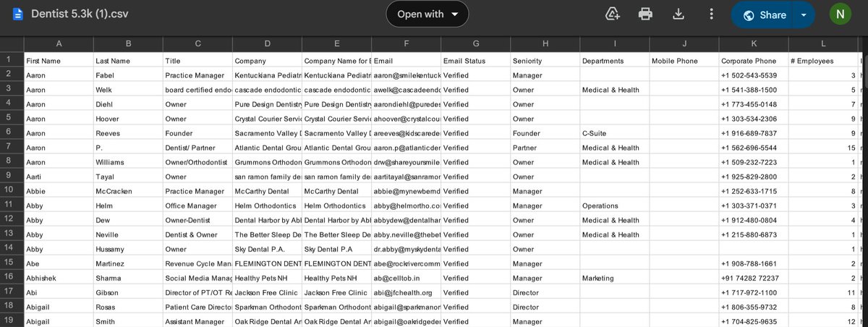Click the first name cell Abhishek
This screenshot has height=327, width=868.
pyautogui.click(x=59, y=278)
